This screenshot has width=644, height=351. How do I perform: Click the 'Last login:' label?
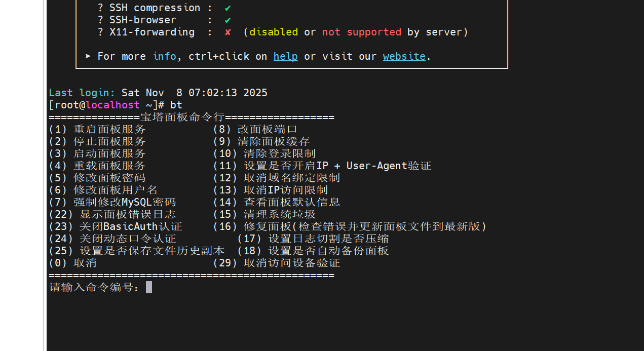(x=82, y=93)
